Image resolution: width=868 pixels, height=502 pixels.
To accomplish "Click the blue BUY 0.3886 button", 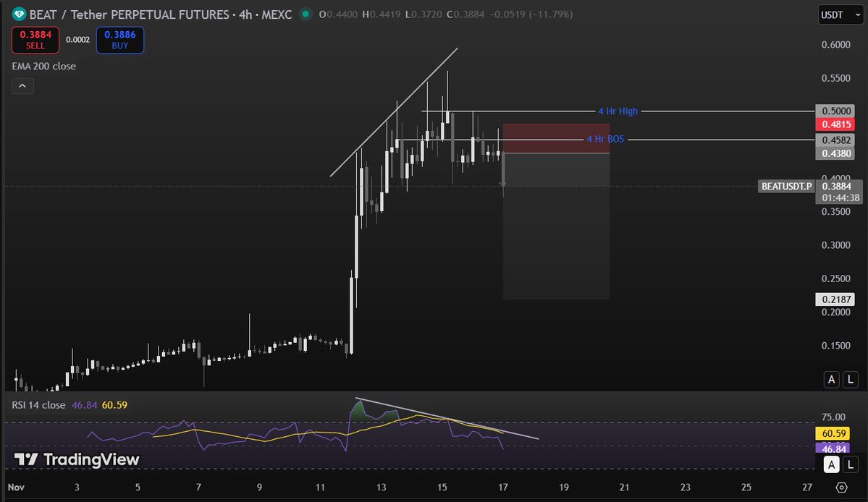I will click(120, 40).
